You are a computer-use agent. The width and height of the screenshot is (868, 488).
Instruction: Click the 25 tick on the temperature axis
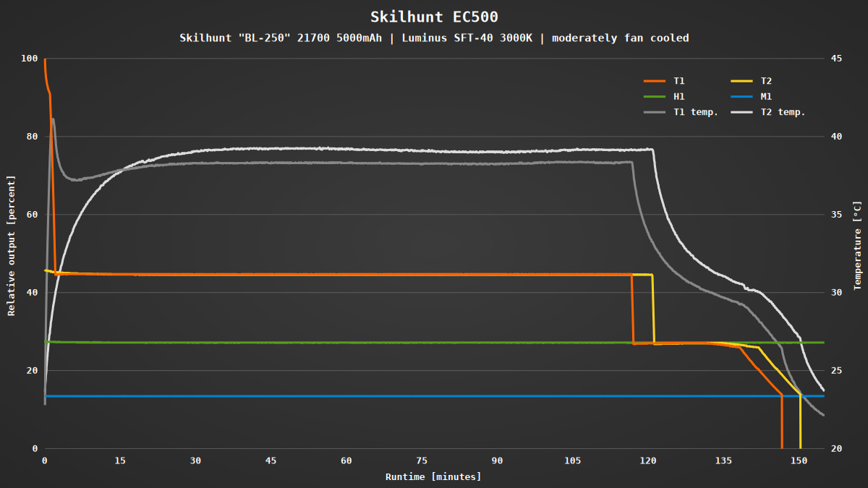836,370
